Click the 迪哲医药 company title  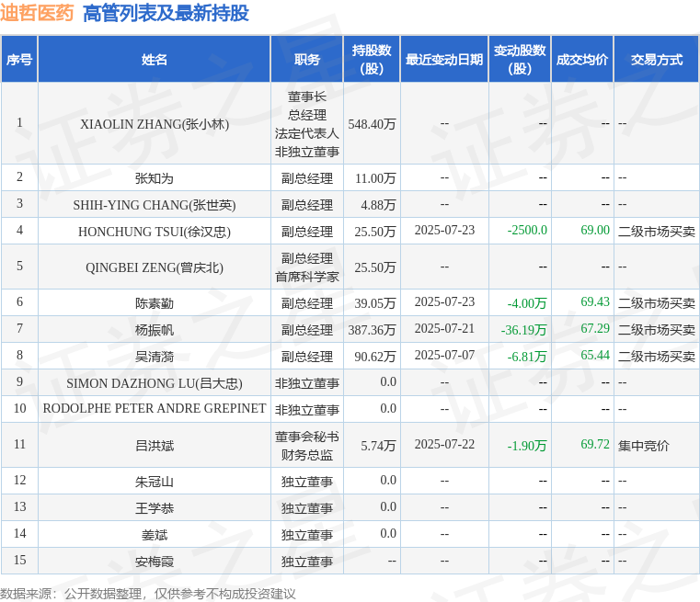(x=37, y=13)
